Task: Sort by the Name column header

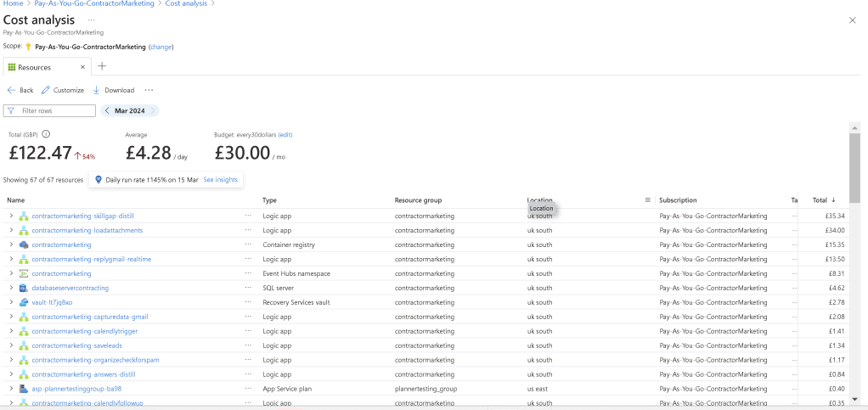Action: coord(16,200)
